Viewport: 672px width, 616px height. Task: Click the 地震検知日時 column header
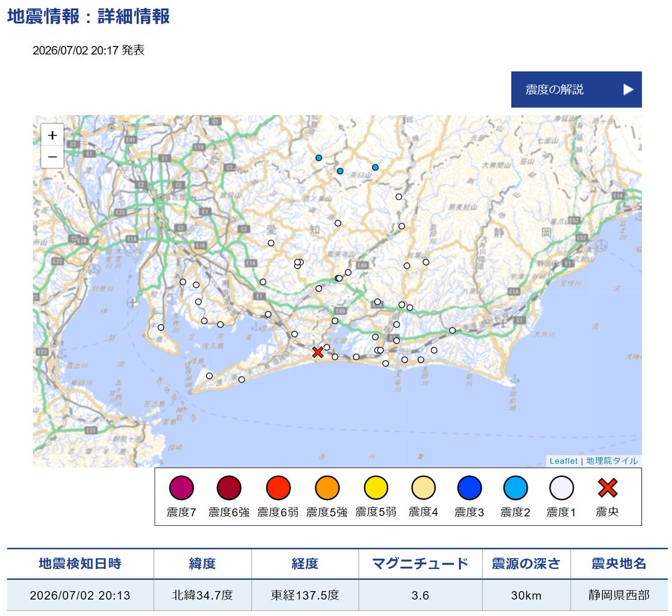click(x=80, y=563)
